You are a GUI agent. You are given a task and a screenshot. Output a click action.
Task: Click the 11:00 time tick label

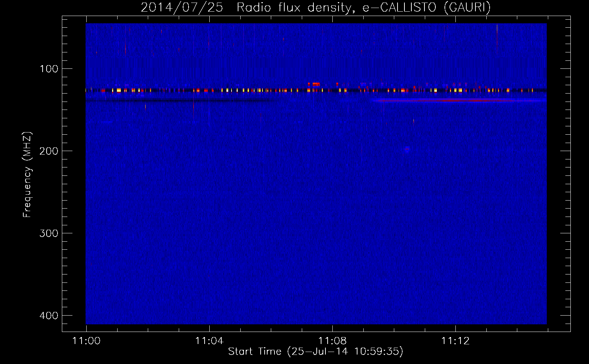(86, 341)
